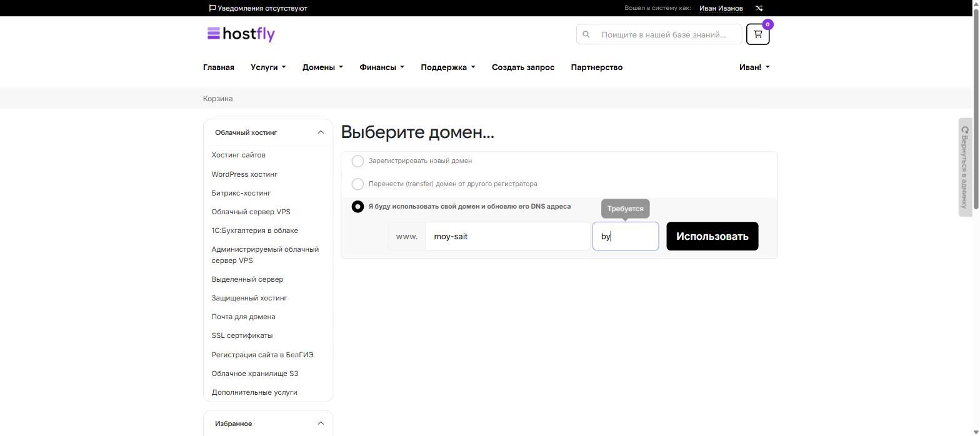Image resolution: width=980 pixels, height=436 pixels.
Task: Click the return-to-admin arrow icon
Action: coord(965,130)
